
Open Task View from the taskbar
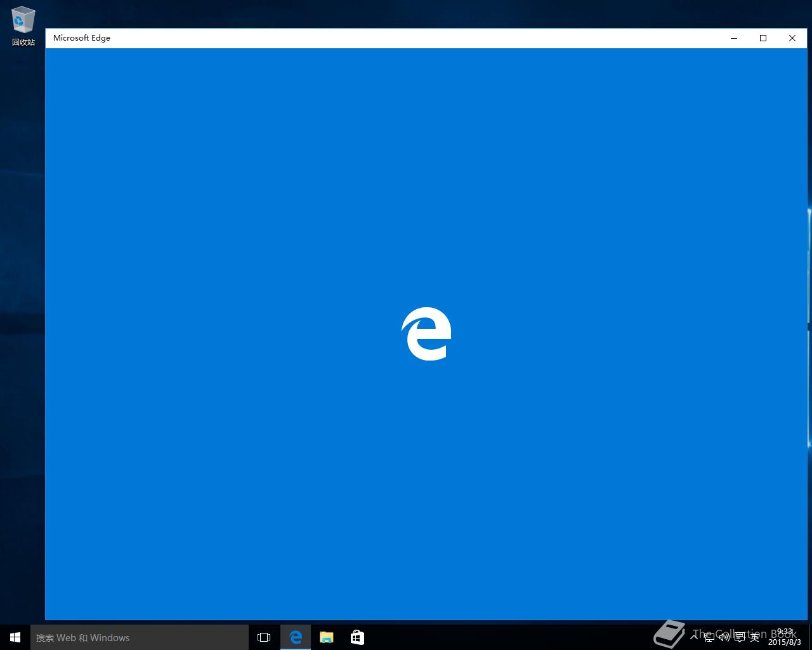(x=264, y=637)
